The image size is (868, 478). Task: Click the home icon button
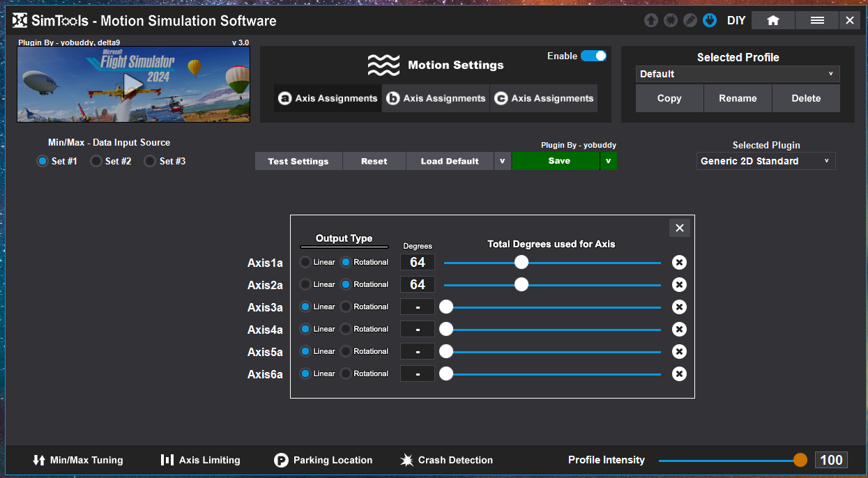[x=772, y=20]
